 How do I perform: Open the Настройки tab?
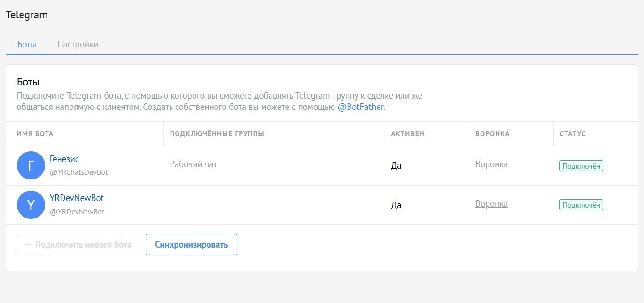(x=78, y=45)
